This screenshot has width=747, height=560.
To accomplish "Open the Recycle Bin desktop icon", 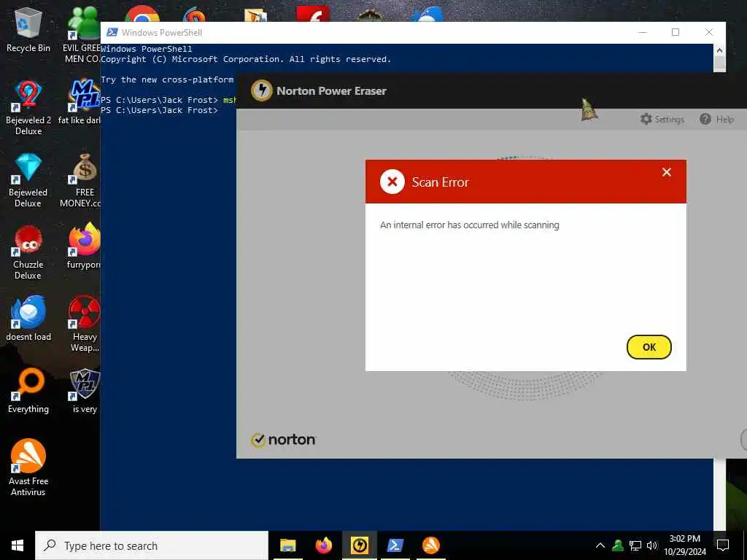I will click(28, 29).
